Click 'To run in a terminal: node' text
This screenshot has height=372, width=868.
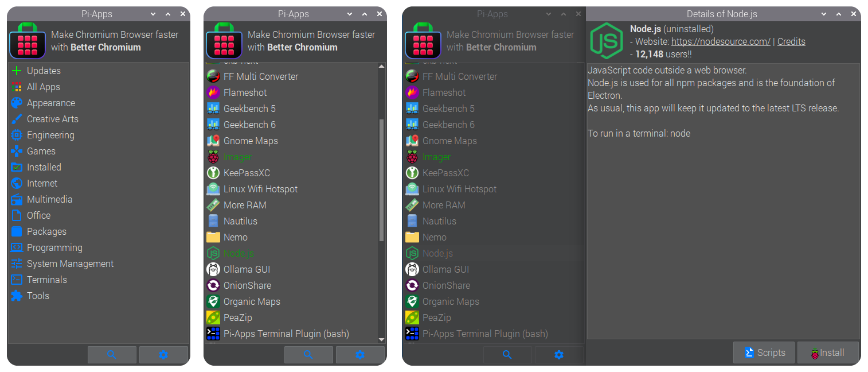pos(639,133)
